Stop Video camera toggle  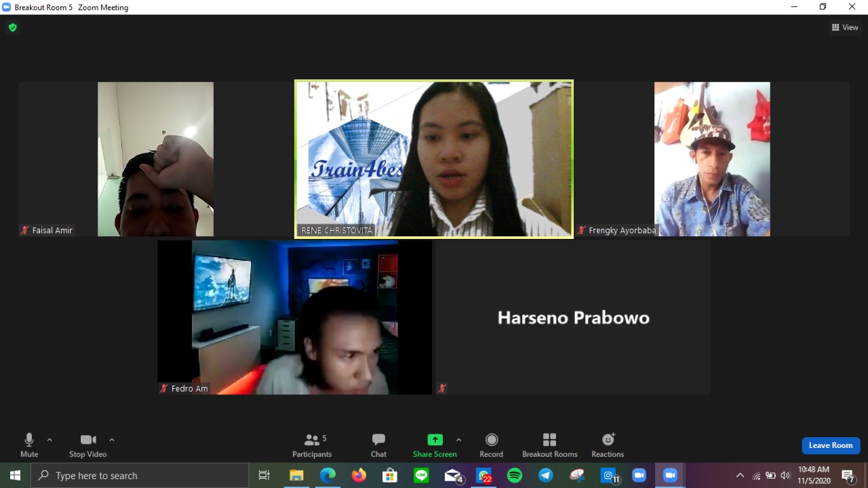pos(88,445)
